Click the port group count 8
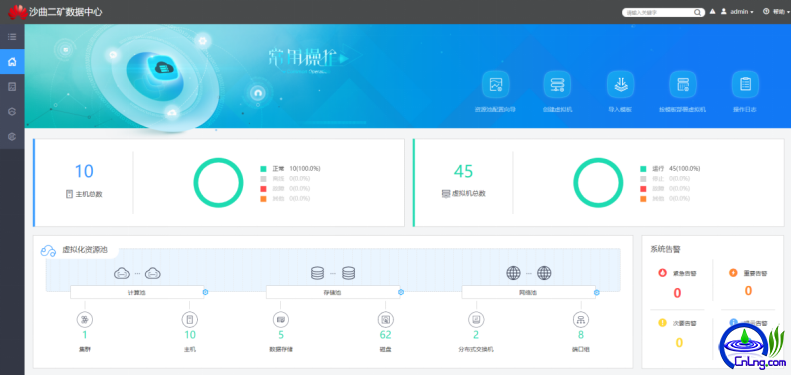This screenshot has height=375, width=791. [x=581, y=335]
